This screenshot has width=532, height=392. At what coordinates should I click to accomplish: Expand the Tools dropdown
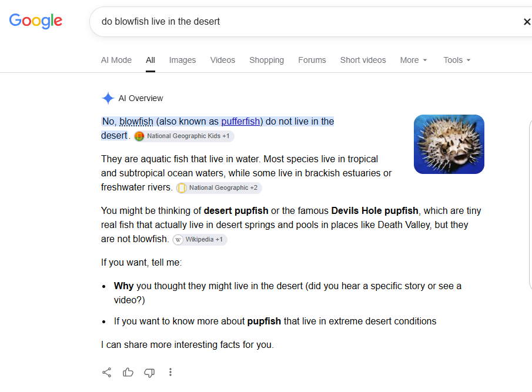(x=457, y=60)
